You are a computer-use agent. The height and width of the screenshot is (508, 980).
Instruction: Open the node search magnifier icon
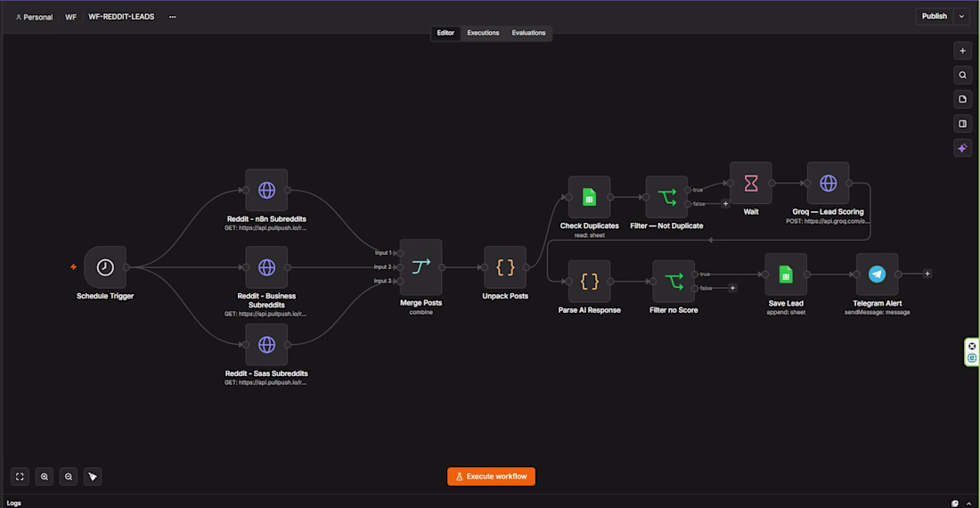pos(962,75)
